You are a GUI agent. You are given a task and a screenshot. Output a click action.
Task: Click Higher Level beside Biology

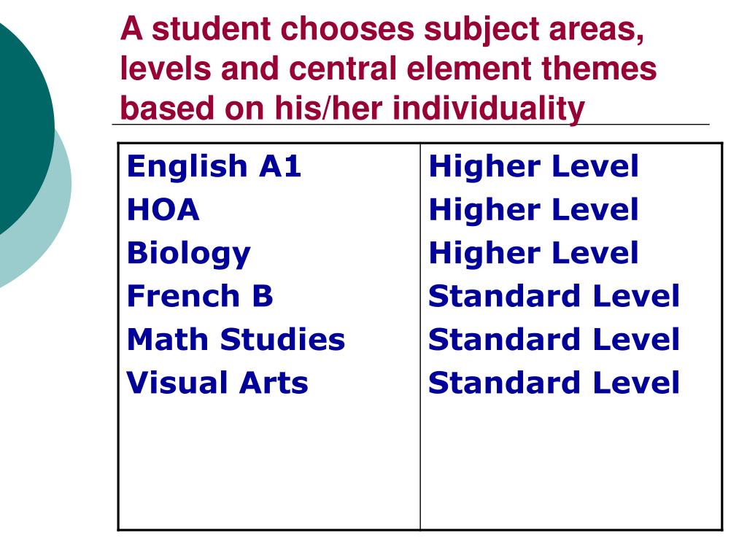[x=533, y=253]
